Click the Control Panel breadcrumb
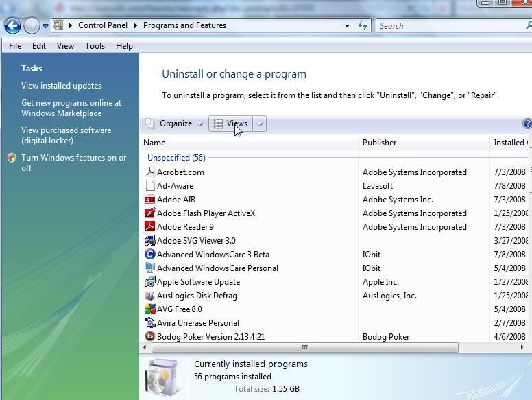The height and width of the screenshot is (400, 532). pos(103,25)
